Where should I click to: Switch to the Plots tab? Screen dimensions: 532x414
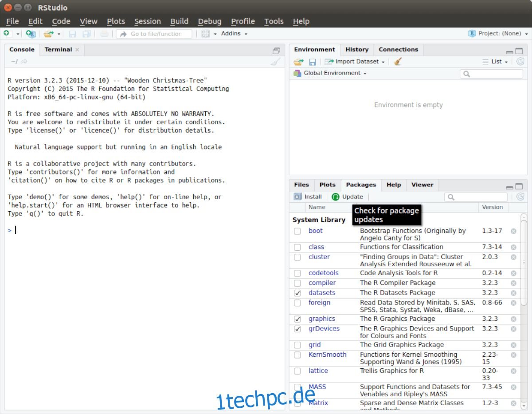328,185
